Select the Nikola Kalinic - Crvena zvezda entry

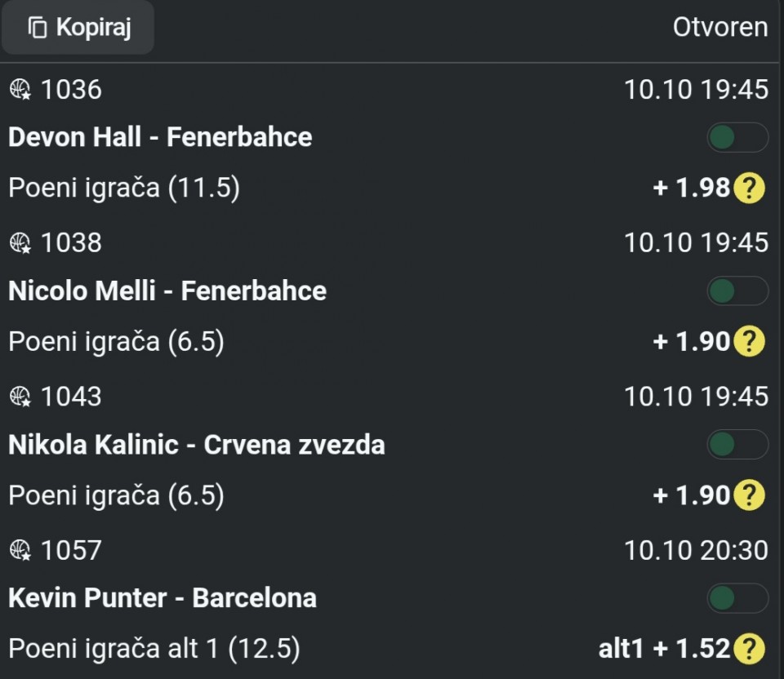pos(197,445)
